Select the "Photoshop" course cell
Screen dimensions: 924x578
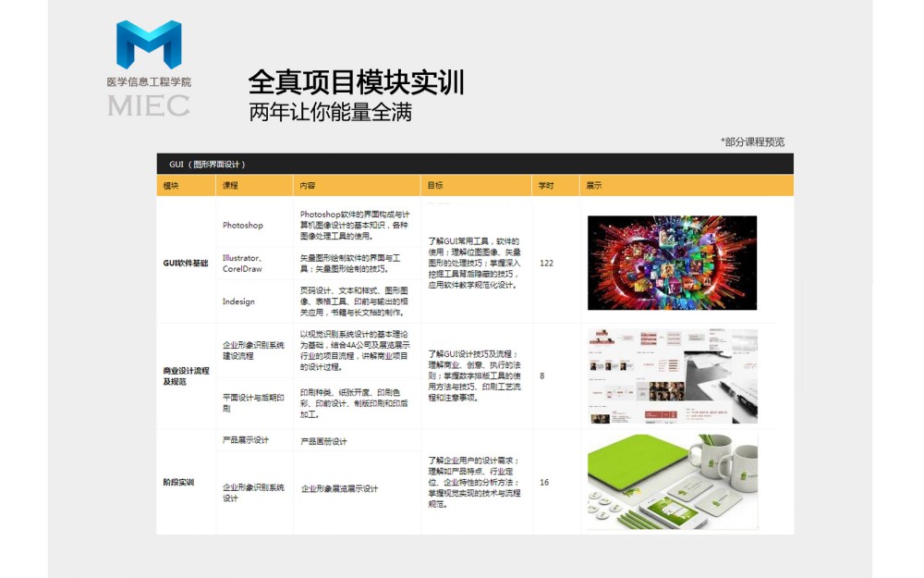[x=243, y=226]
